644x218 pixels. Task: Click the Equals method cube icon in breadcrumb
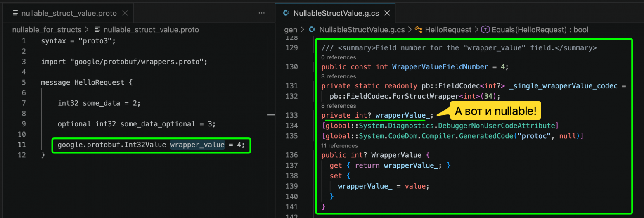[x=485, y=30]
